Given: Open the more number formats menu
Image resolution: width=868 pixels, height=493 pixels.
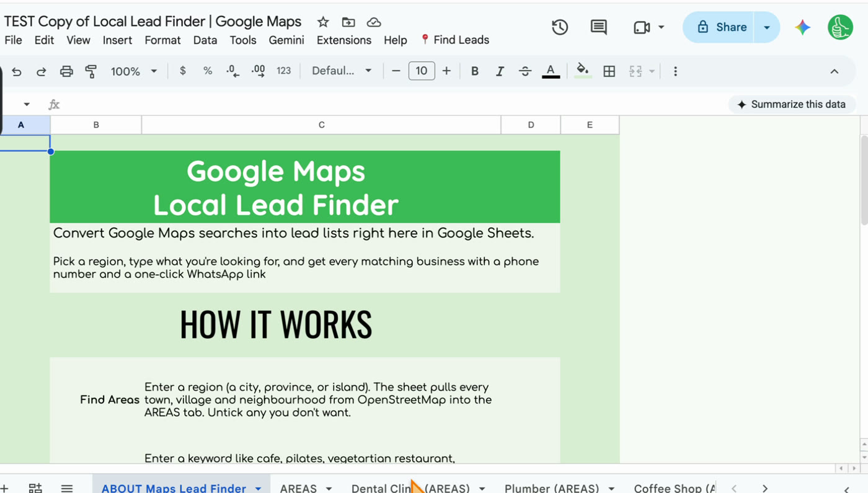Looking at the screenshot, I should click(284, 71).
